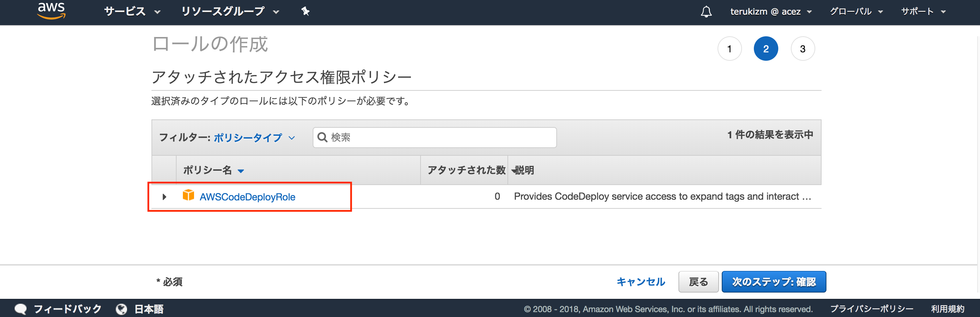
Task: Click the Provides CodeDeploy service access description
Action: pos(662,196)
